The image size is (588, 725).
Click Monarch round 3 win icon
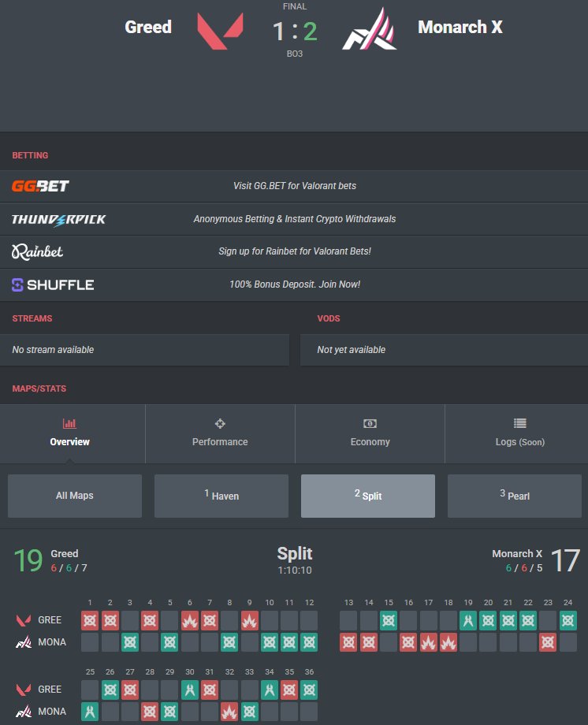pyautogui.click(x=130, y=642)
